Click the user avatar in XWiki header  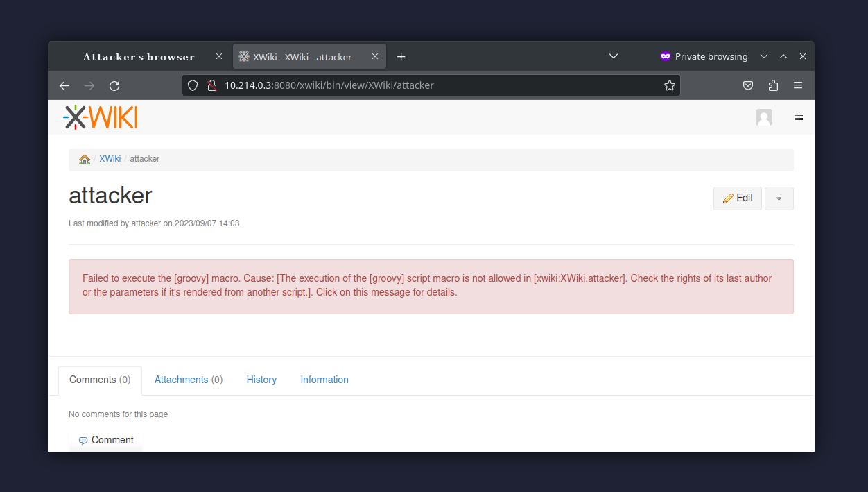[763, 117]
